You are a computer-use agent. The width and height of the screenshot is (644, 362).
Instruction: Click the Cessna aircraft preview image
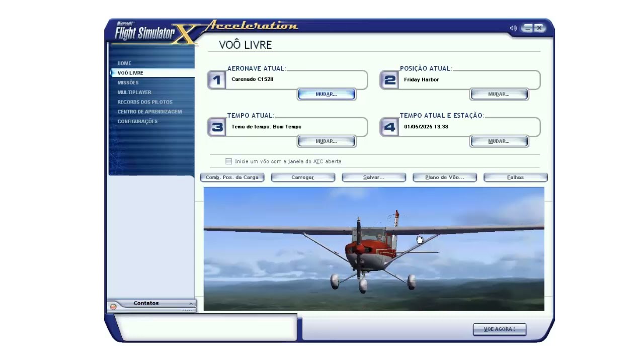pos(374,249)
